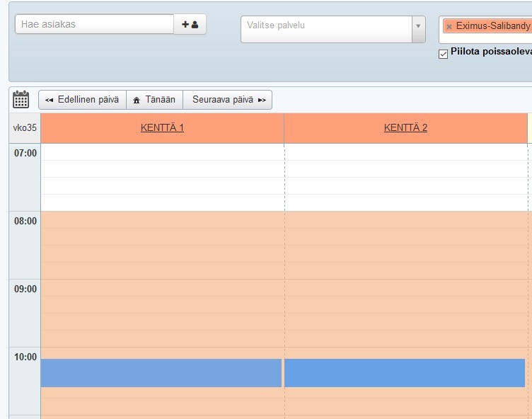Select the blue booking on Kenttä 1
Image resolution: width=532 pixels, height=419 pixels.
coord(161,373)
